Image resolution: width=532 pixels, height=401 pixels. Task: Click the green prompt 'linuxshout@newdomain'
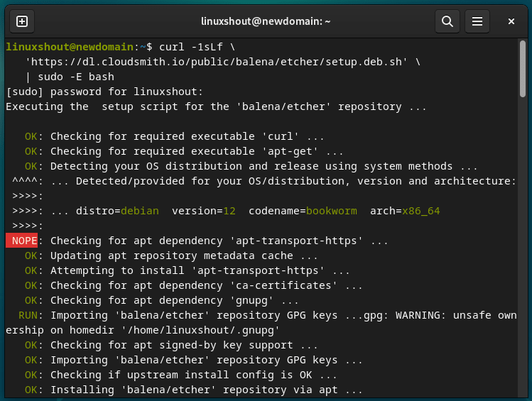[70, 47]
